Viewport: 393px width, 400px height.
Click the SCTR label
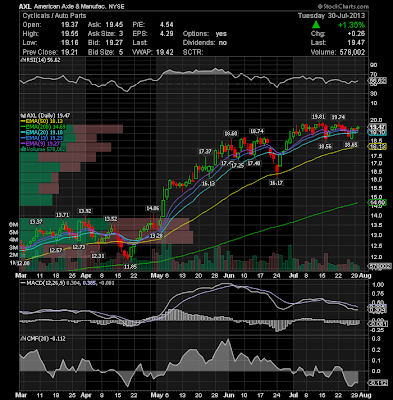click(x=193, y=52)
